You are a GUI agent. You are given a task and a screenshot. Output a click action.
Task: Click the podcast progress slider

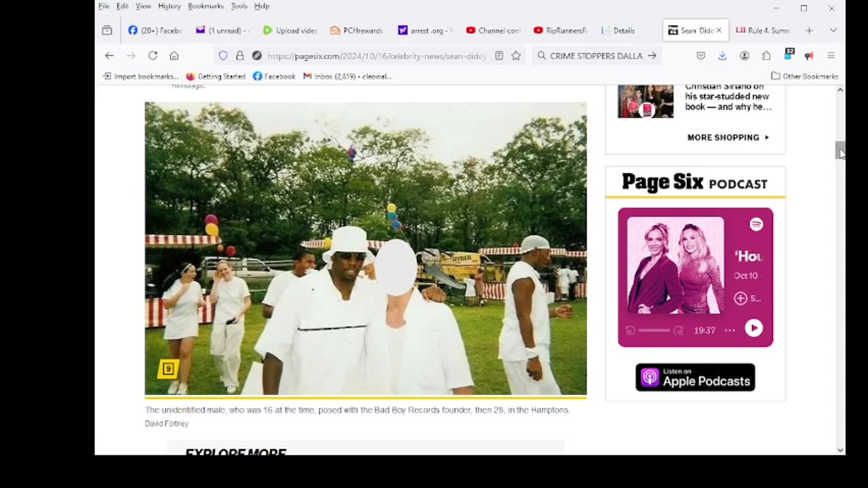pyautogui.click(x=654, y=330)
